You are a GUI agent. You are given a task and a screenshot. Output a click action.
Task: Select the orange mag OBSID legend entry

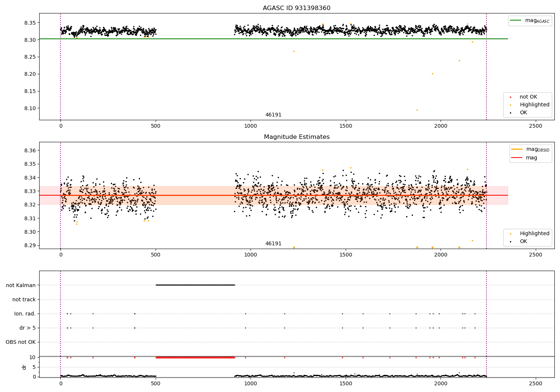[530, 149]
